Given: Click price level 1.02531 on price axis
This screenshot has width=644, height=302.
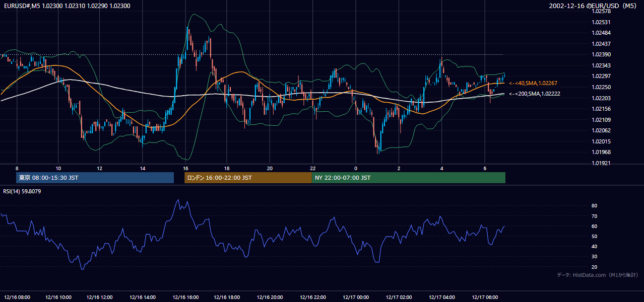Looking at the screenshot, I should coord(601,22).
